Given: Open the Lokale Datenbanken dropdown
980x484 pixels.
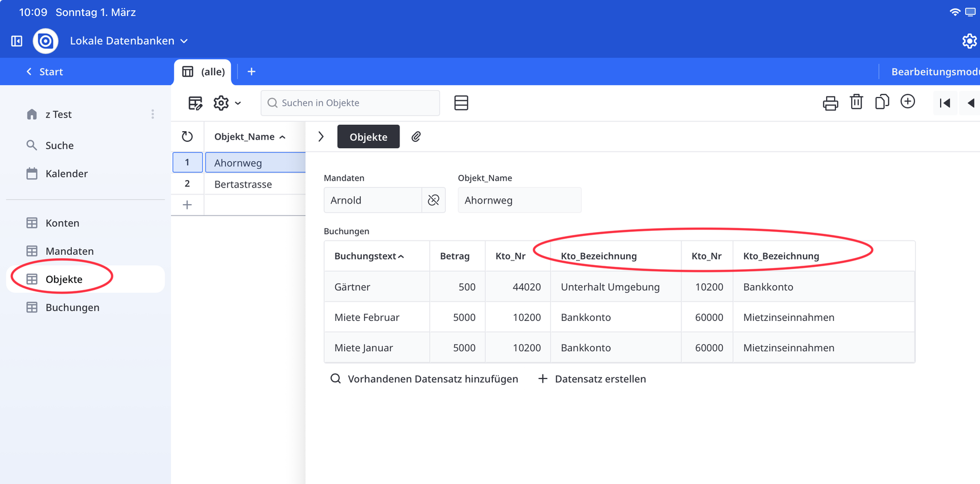Looking at the screenshot, I should [x=129, y=41].
